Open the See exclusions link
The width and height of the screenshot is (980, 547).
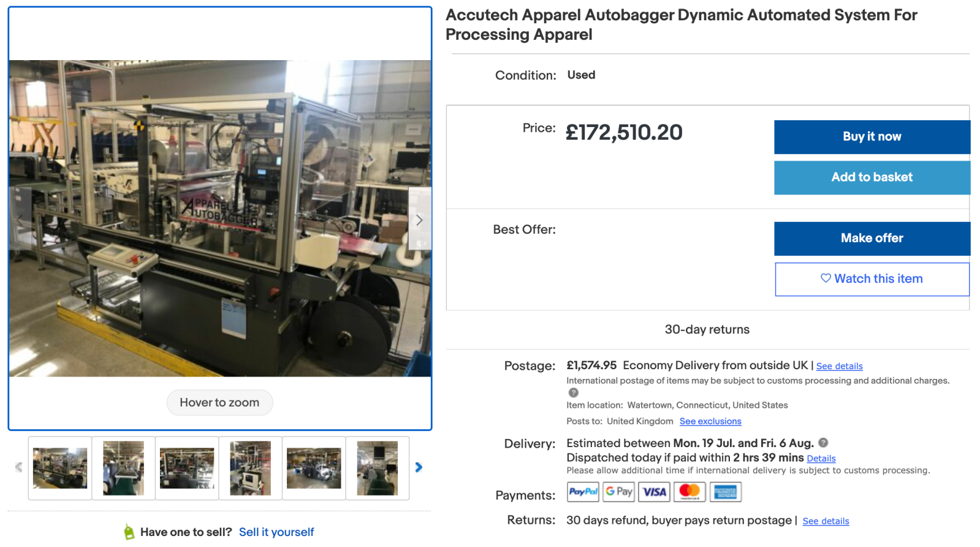tap(710, 421)
